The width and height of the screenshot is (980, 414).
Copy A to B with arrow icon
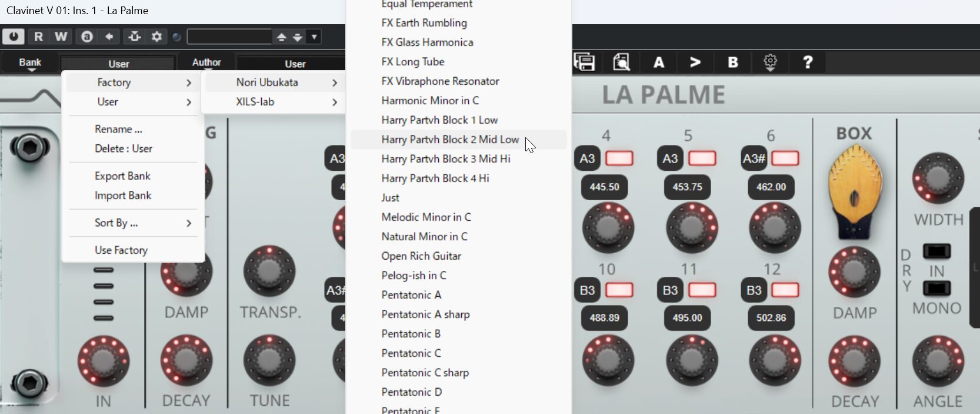pyautogui.click(x=695, y=62)
